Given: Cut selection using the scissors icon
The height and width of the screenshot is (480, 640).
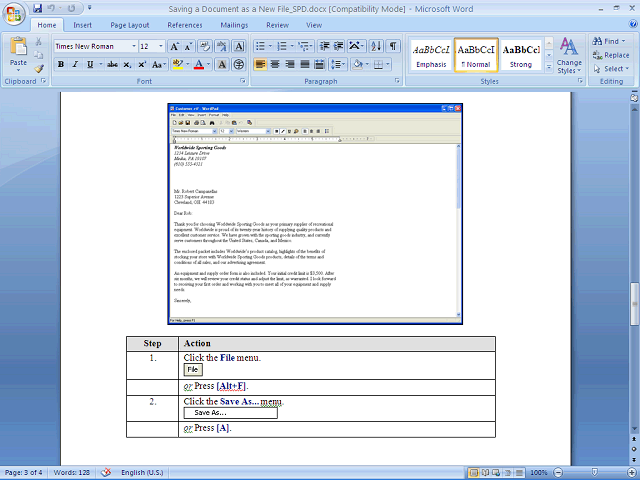Looking at the screenshot, I should [38, 41].
